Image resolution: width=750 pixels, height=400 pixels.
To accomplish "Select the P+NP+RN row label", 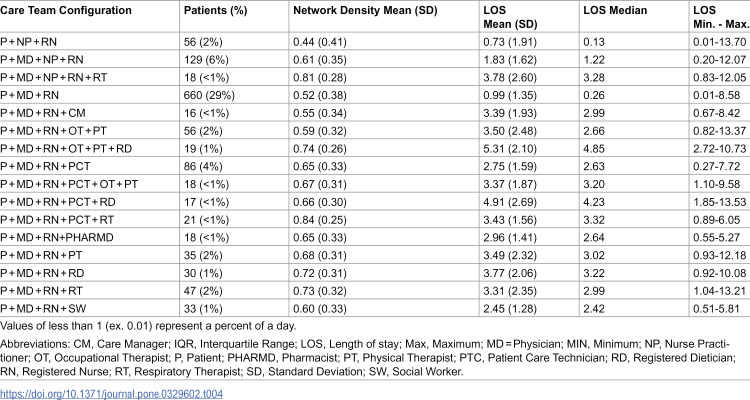I will coord(29,42).
